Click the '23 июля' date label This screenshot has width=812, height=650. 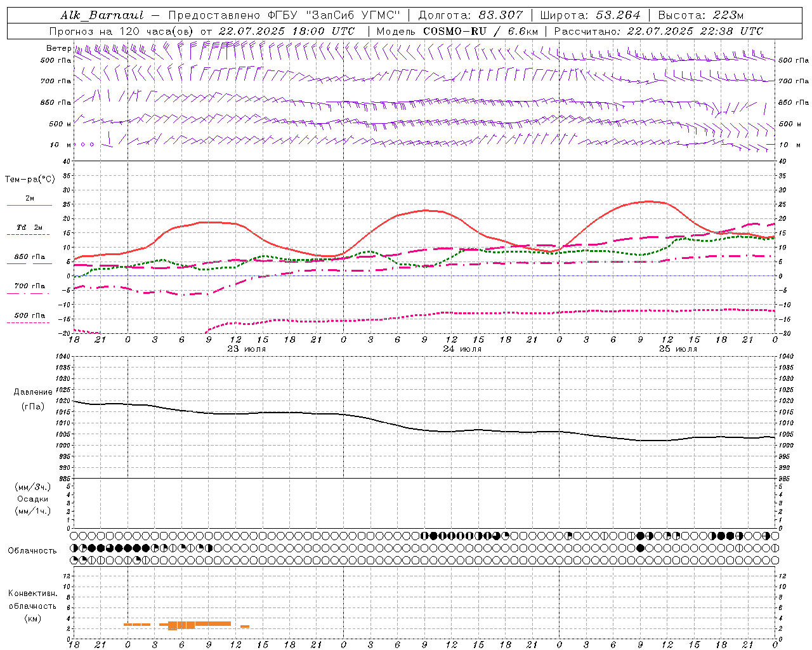(x=246, y=349)
